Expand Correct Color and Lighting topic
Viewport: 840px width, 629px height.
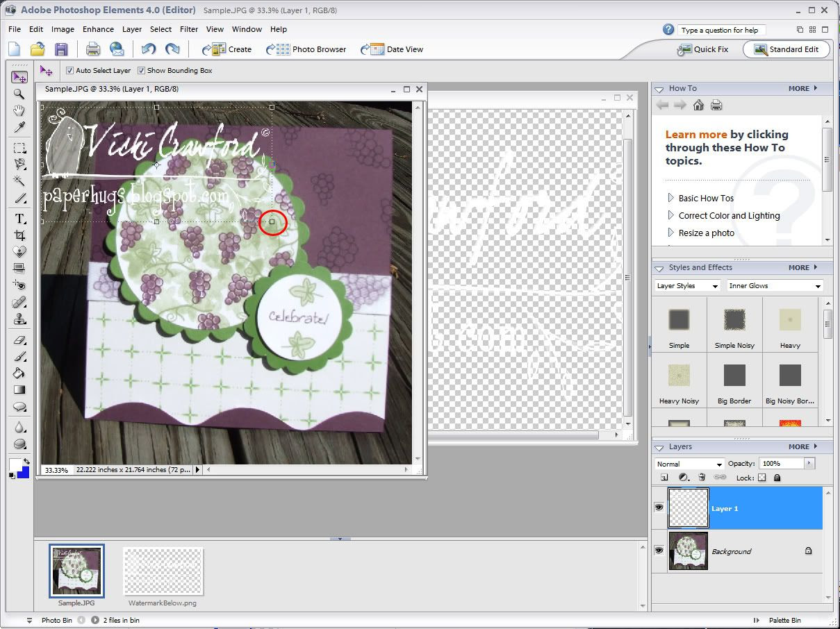click(723, 216)
